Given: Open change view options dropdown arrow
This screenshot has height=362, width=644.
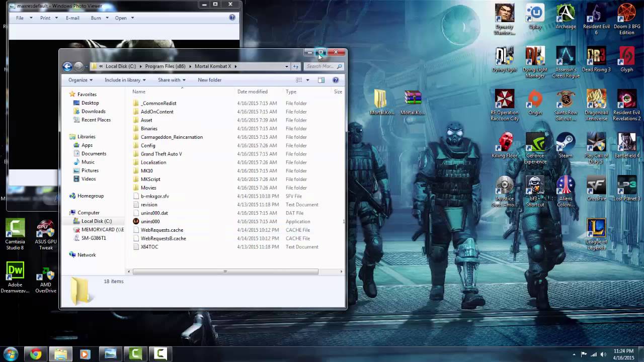Looking at the screenshot, I should (308, 80).
